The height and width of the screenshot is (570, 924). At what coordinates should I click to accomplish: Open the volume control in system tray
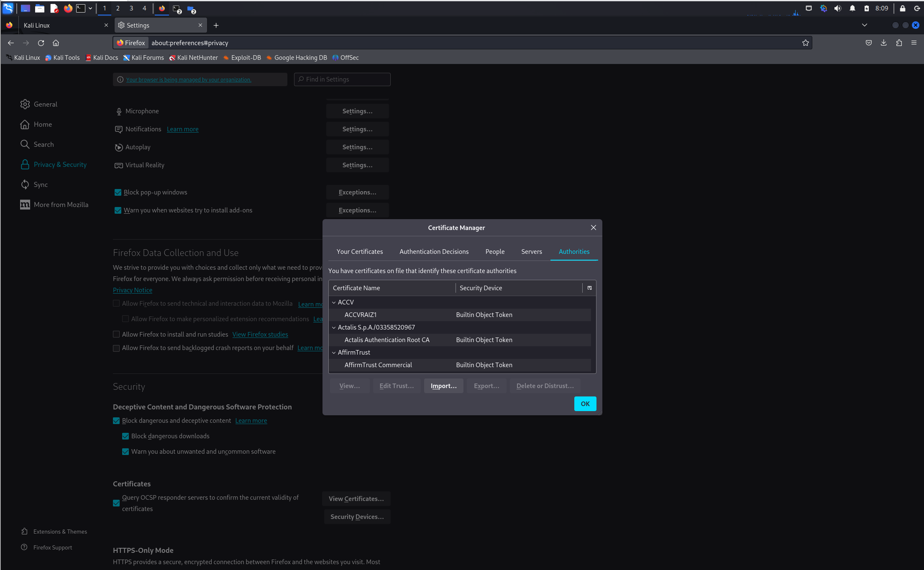click(x=838, y=8)
